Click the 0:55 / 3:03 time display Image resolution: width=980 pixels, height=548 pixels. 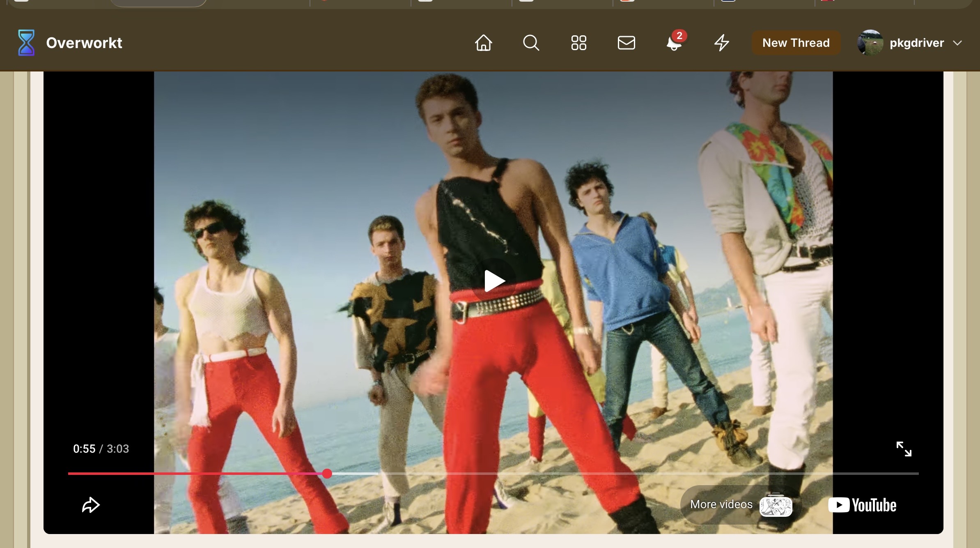101,449
